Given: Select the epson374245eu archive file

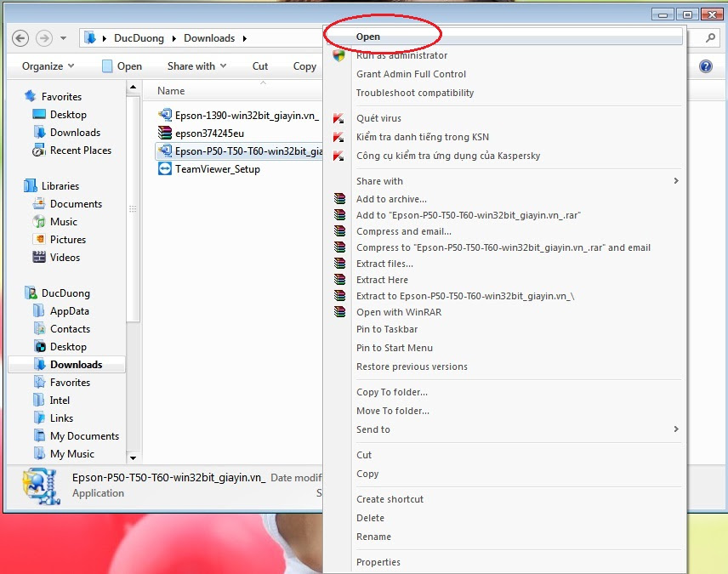Looking at the screenshot, I should coord(201,134).
